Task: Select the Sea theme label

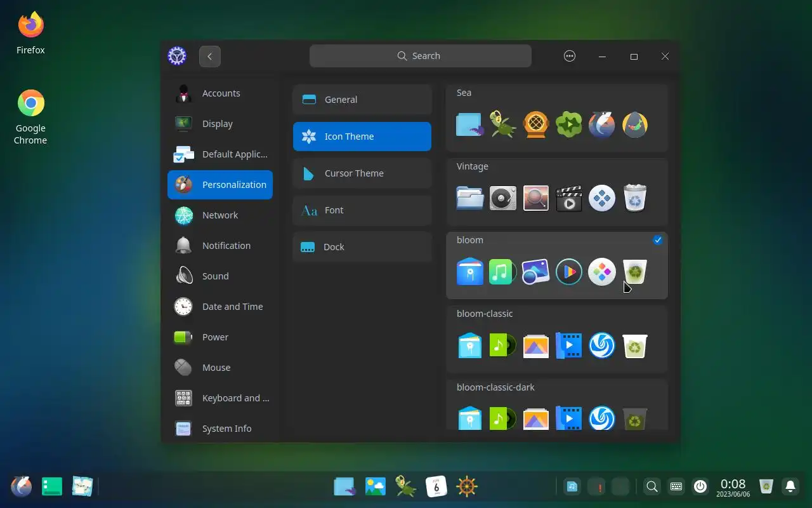Action: (464, 93)
